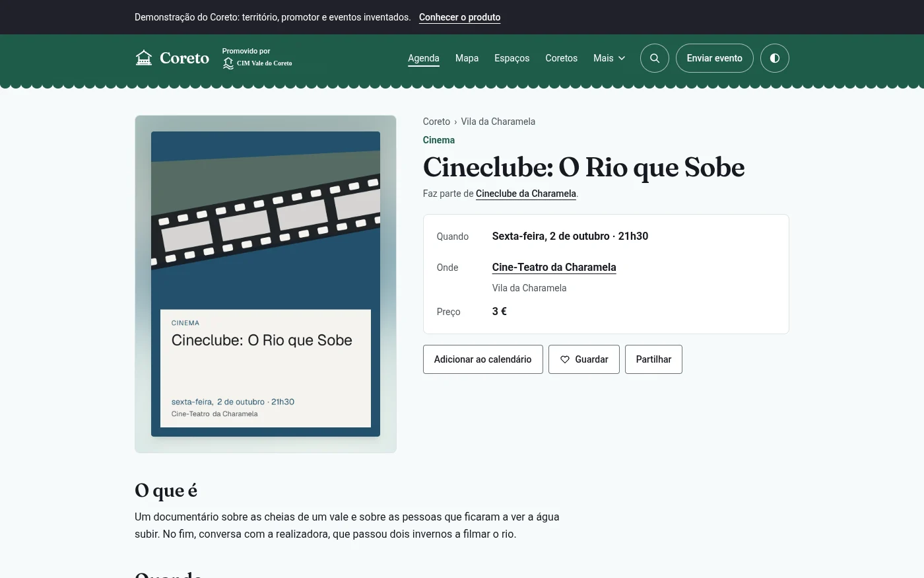Save event with the Guardar heart button
924x578 pixels.
click(584, 359)
